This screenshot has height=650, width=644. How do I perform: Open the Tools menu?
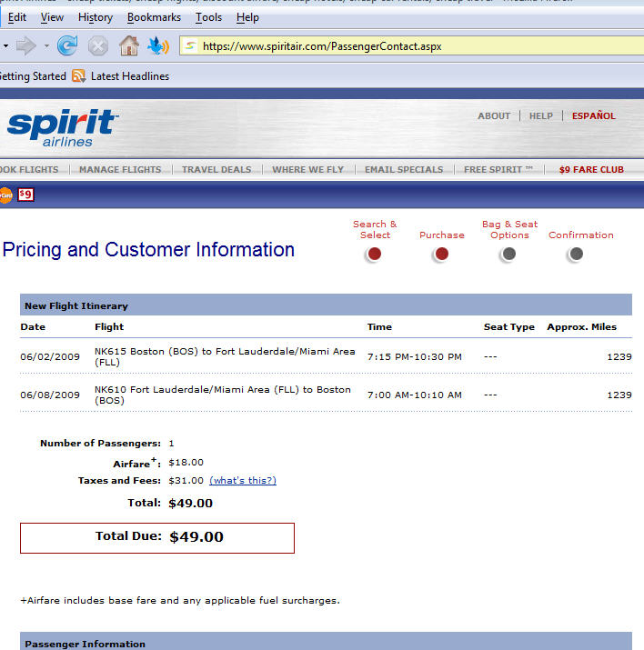(208, 17)
